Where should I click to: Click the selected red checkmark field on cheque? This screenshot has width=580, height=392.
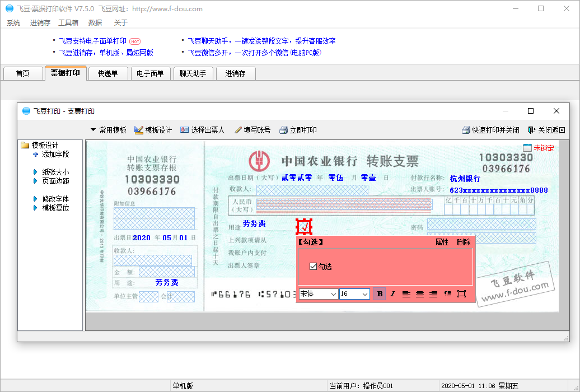[305, 227]
